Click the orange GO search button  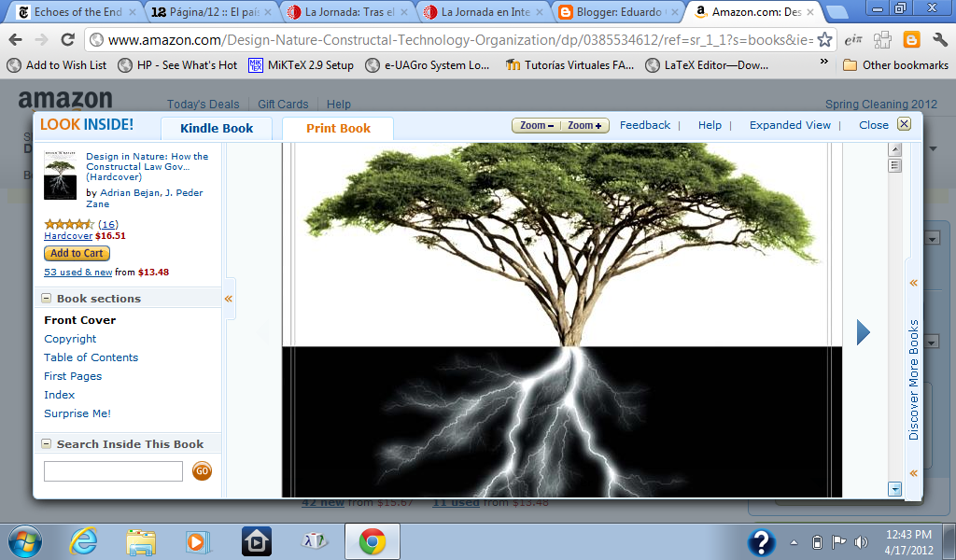pyautogui.click(x=202, y=471)
